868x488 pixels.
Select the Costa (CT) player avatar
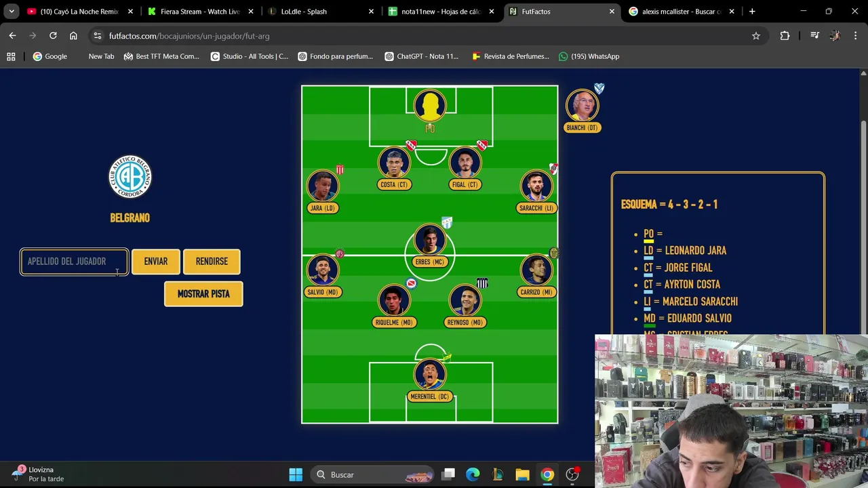click(394, 163)
